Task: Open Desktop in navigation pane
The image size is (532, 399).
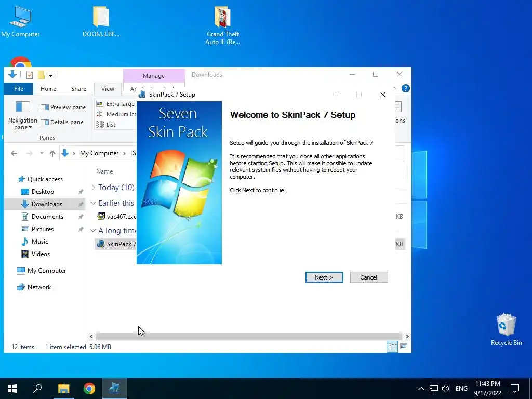Action: [x=43, y=192]
